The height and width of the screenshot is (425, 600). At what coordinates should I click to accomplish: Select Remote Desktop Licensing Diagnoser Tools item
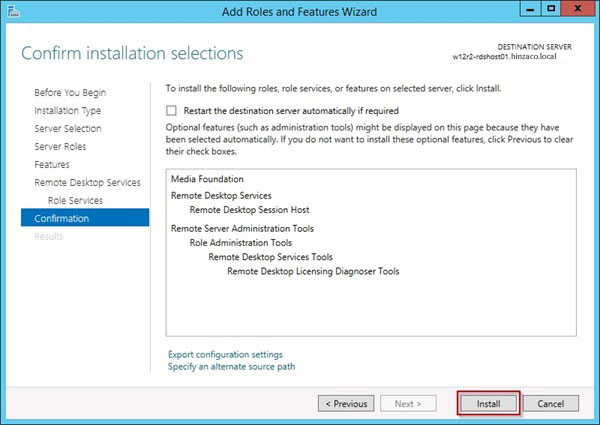pyautogui.click(x=313, y=271)
